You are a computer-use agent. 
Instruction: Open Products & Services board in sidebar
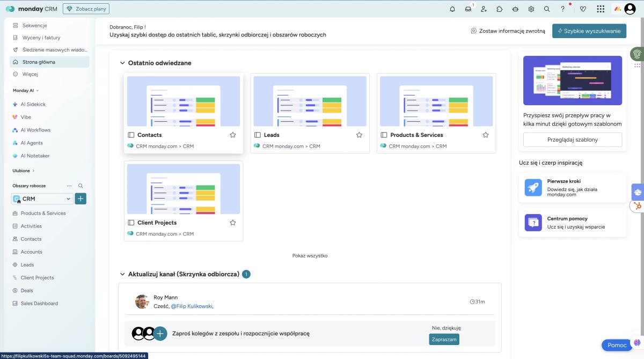[x=49, y=213]
